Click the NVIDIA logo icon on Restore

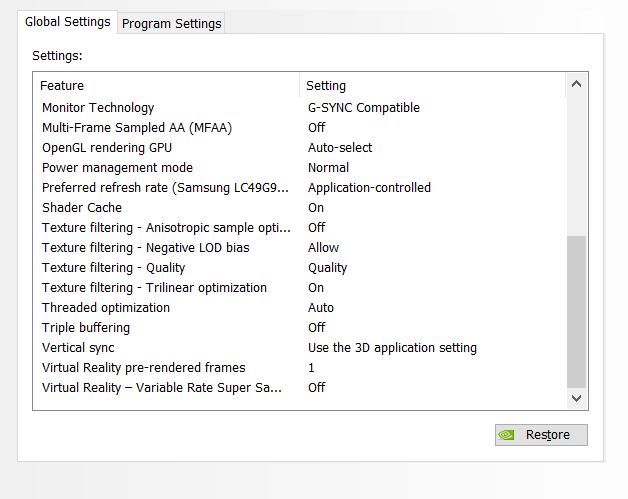tap(507, 435)
